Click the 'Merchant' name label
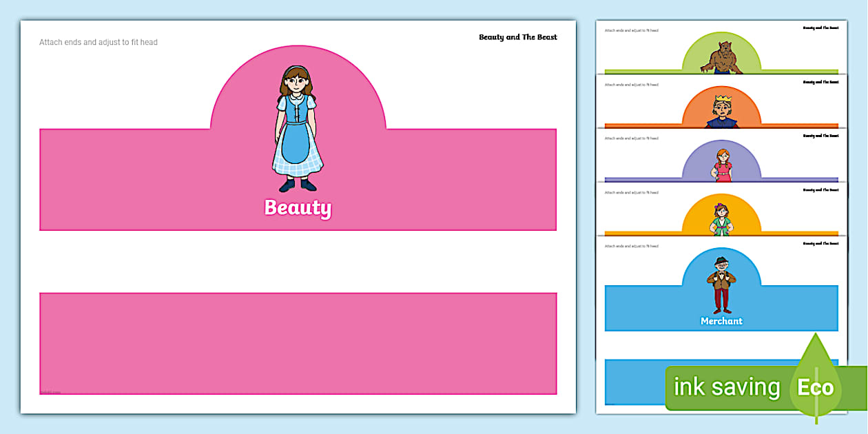This screenshot has height=434, width=868. click(x=721, y=321)
